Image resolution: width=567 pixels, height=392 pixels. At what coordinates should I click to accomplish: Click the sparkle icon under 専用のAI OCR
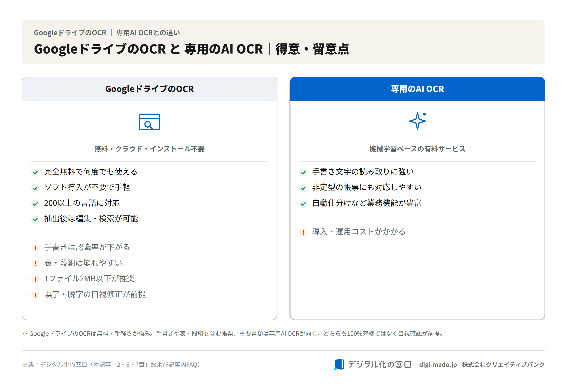(x=417, y=121)
